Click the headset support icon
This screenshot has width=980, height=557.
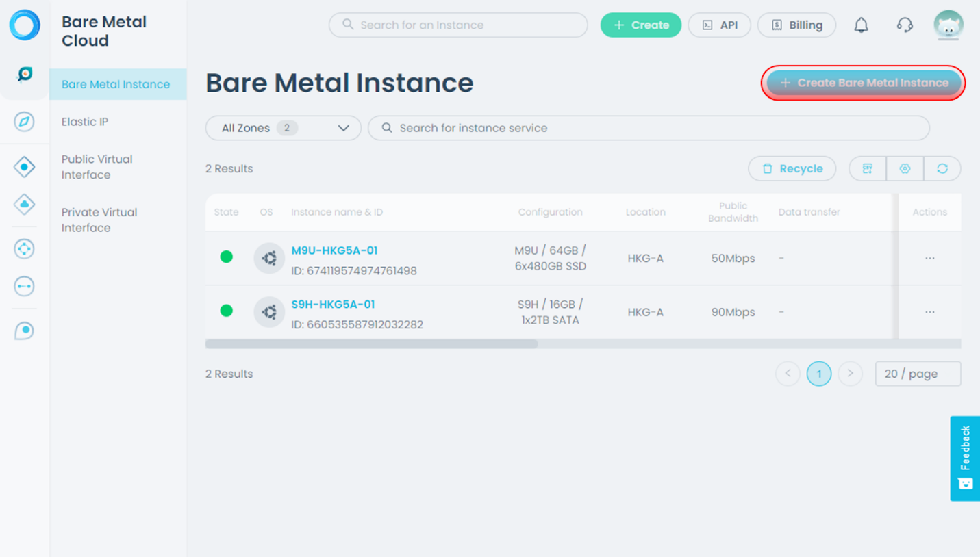(904, 25)
